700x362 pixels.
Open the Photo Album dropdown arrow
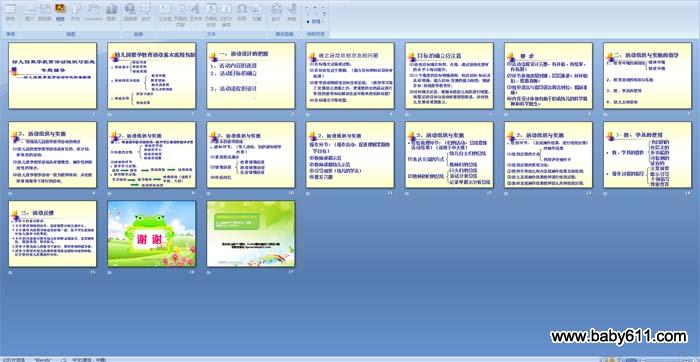click(60, 25)
